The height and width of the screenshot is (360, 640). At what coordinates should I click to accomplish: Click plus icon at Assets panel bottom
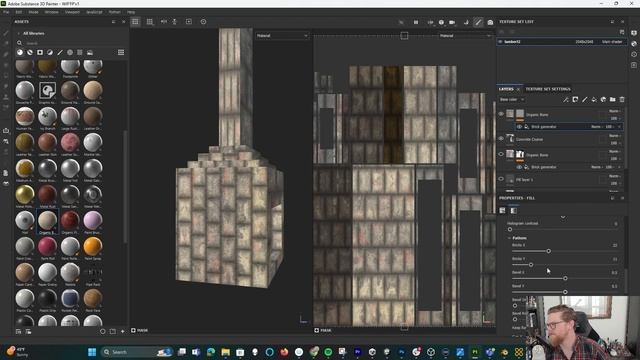122,331
